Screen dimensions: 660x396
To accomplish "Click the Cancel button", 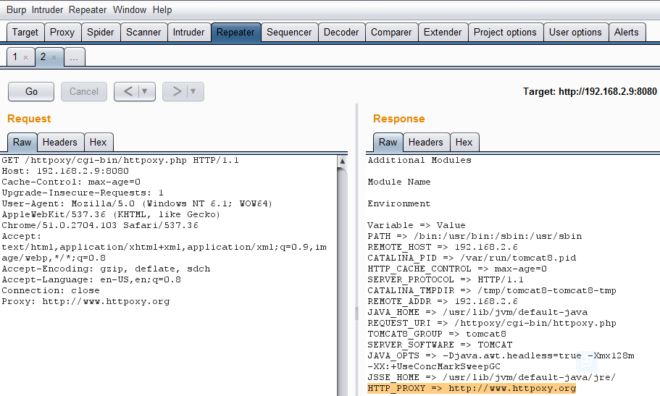I will point(84,91).
